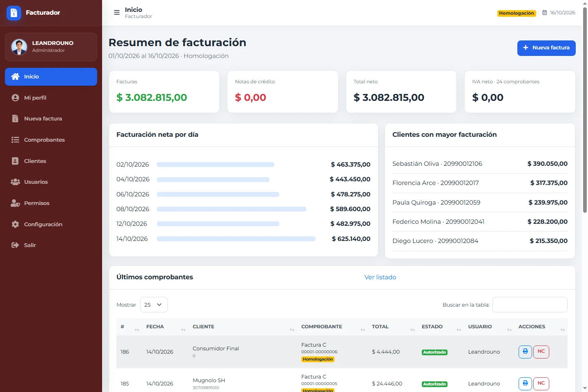The width and height of the screenshot is (588, 392).
Task: Sort by TOTAL column arrows
Action: click(x=412, y=330)
